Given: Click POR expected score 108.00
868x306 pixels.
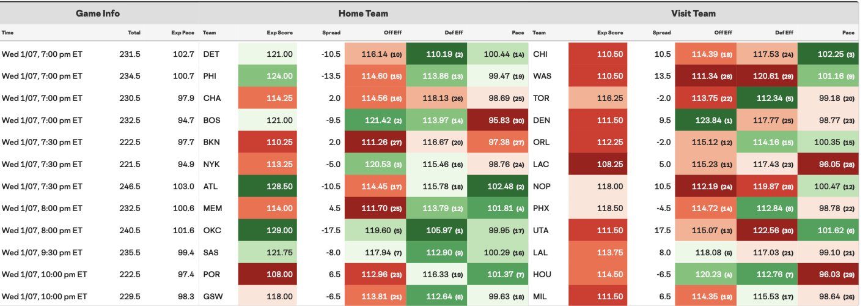Looking at the screenshot, I should [x=267, y=274].
